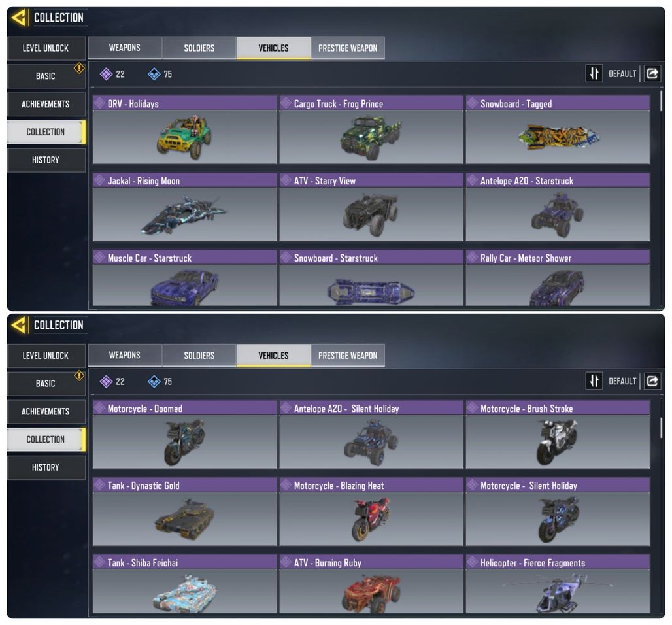Click the back arrow in top Collection header

click(19, 18)
